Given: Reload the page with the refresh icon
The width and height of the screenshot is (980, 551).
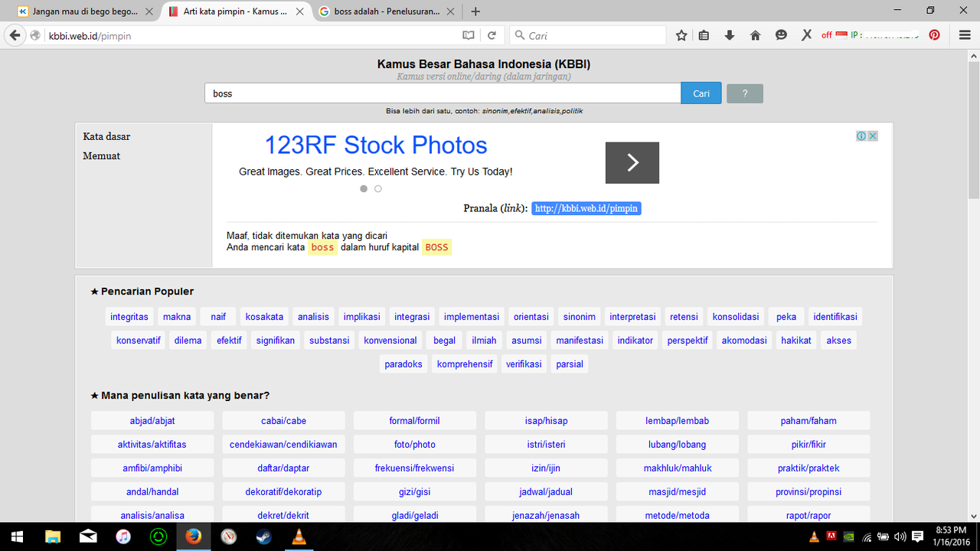Looking at the screenshot, I should 492,35.
